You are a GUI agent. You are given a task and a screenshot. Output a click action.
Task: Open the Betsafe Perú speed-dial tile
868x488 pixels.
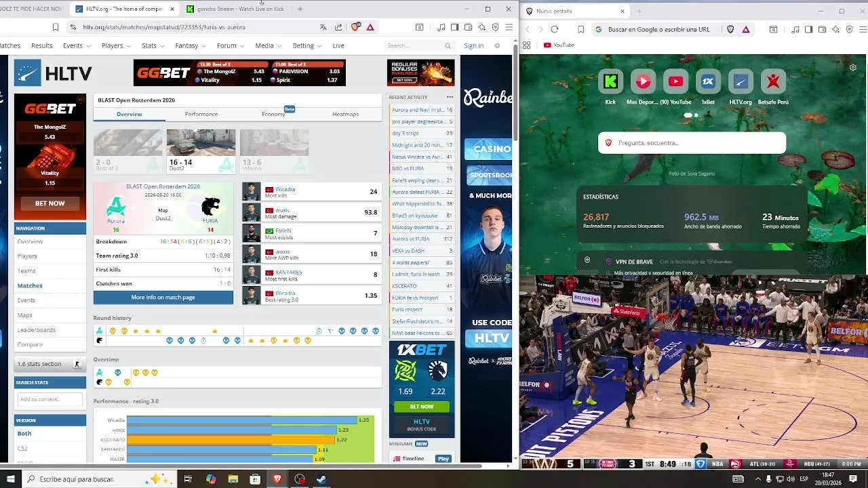click(773, 82)
